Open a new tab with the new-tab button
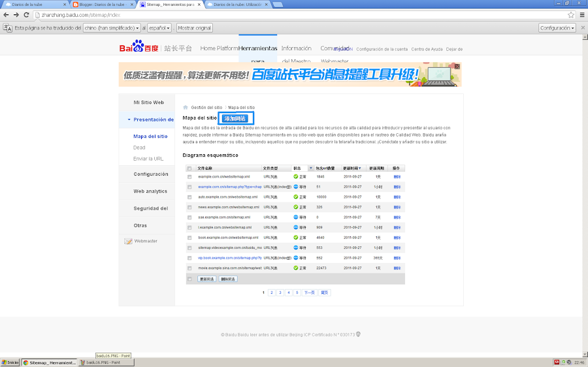This screenshot has height=367, width=588. point(278,5)
